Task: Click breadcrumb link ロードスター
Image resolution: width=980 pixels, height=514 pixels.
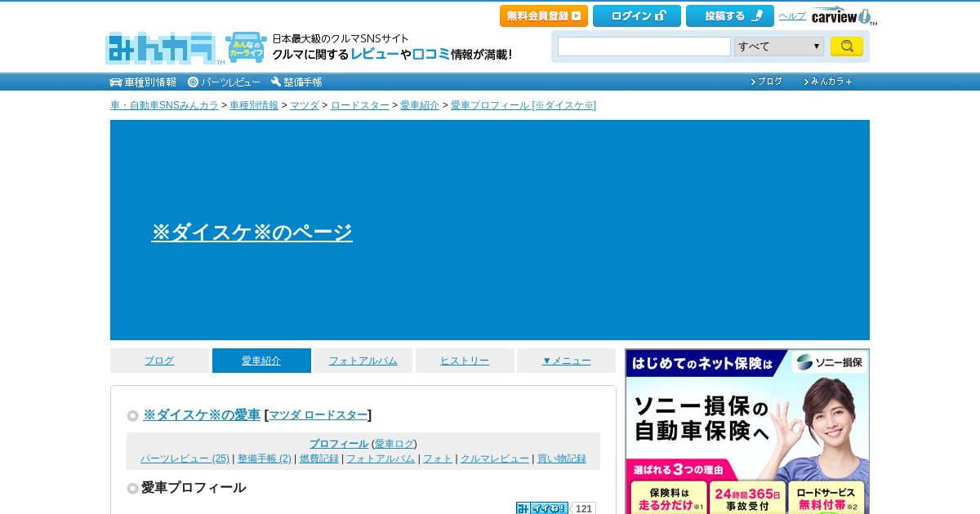Action: 360,105
